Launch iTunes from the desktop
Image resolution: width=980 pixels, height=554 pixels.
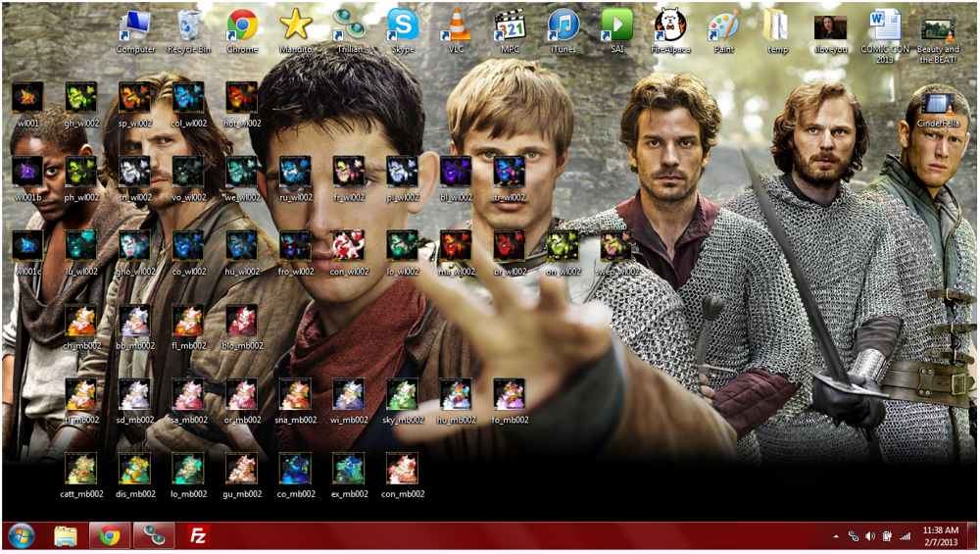pyautogui.click(x=563, y=32)
